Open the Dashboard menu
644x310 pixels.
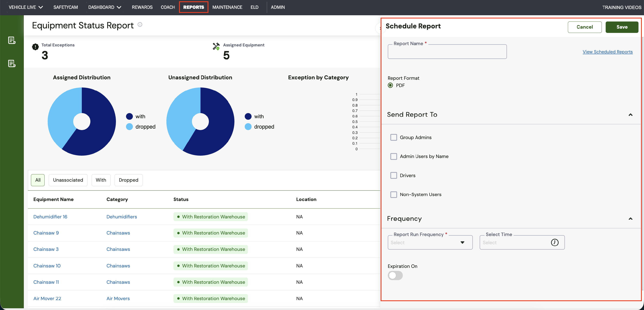coord(105,7)
